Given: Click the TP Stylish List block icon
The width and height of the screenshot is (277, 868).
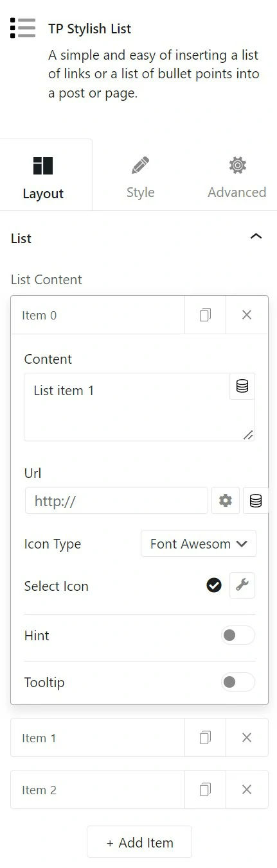Looking at the screenshot, I should [22, 28].
